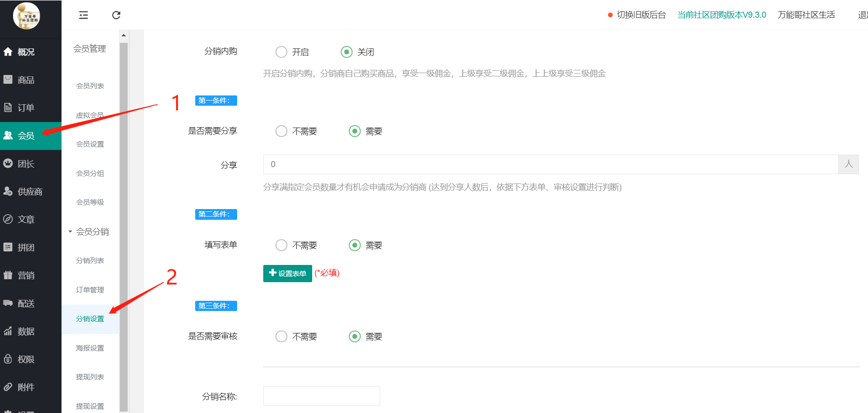Open 商品 products section in sidebar
Image resolution: width=868 pixels, height=413 pixels.
[x=19, y=80]
